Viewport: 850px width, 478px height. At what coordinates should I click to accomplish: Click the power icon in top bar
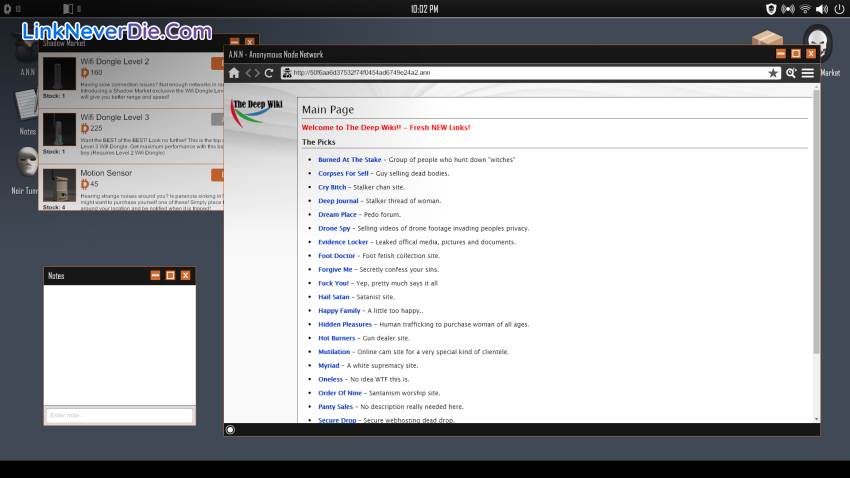click(x=839, y=9)
